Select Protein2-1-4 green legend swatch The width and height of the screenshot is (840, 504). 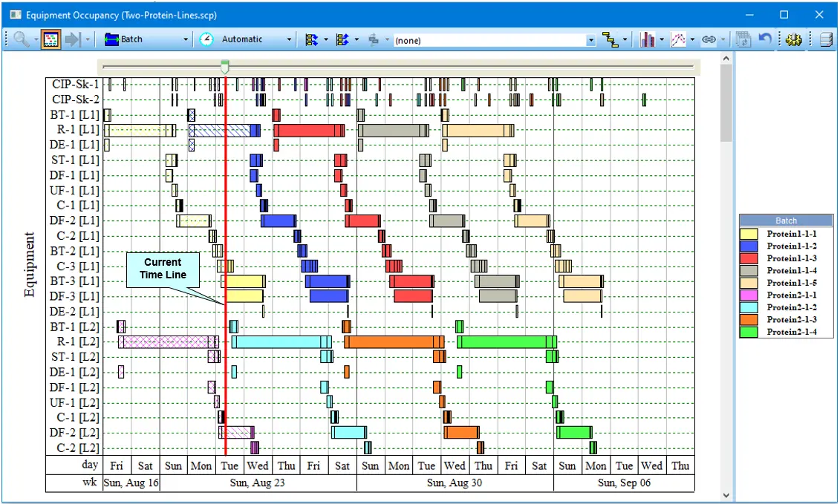click(x=749, y=332)
